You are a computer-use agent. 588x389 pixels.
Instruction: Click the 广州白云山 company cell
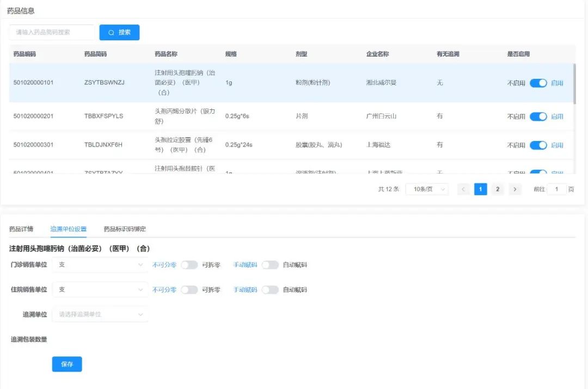coord(381,116)
